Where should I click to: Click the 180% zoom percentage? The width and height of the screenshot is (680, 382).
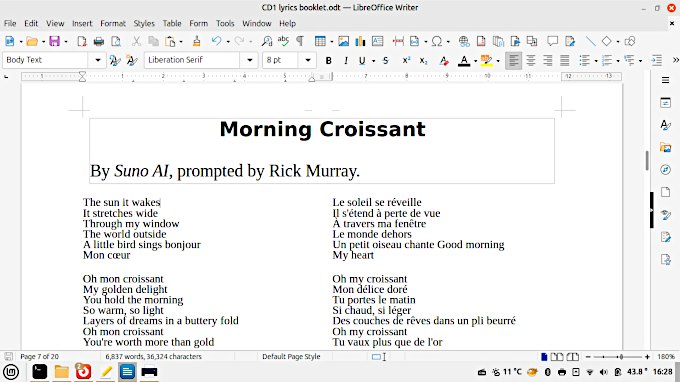pos(666,356)
